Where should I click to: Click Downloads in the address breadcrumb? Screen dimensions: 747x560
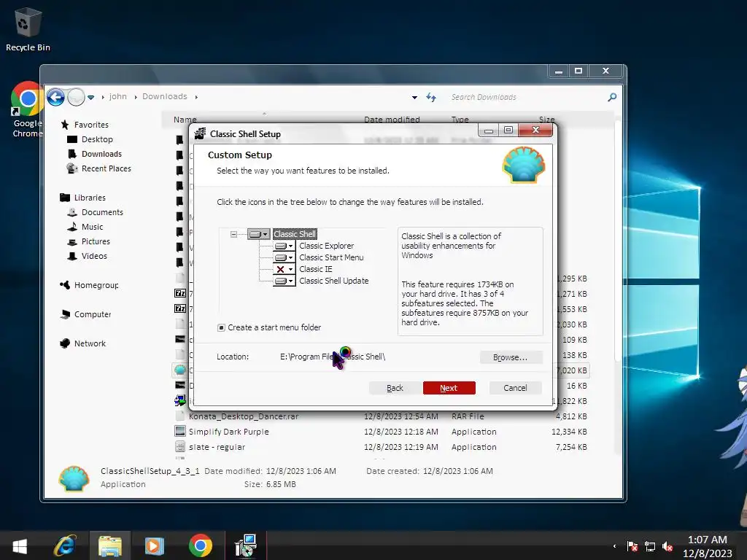tap(164, 97)
